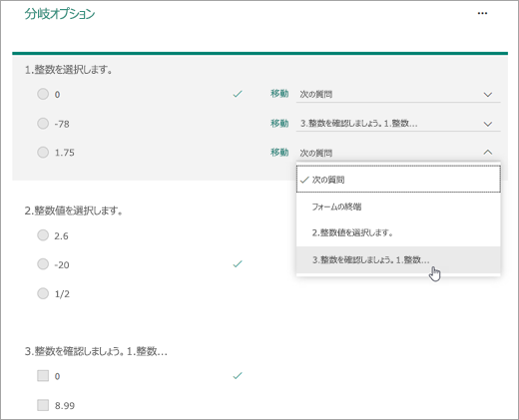This screenshot has width=519, height=420.
Task: Open the branch dropdown for option 0
Action: (398, 95)
